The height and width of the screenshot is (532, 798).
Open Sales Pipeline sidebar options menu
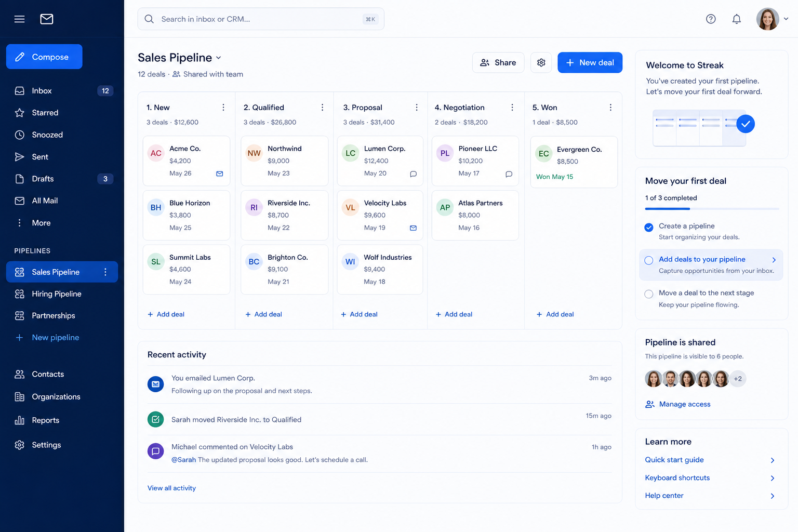105,272
